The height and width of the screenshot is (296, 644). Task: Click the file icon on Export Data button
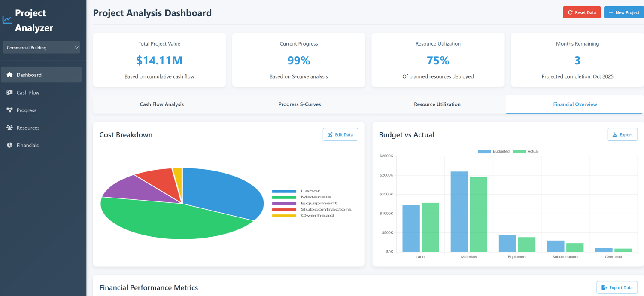tap(604, 287)
